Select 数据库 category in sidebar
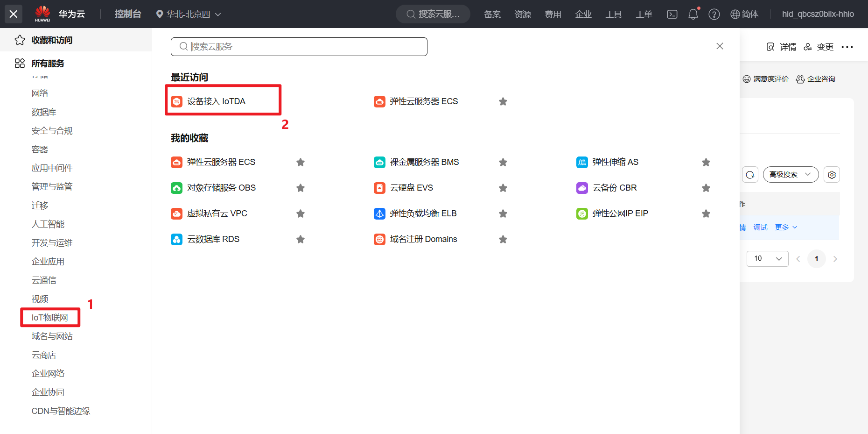Screen dimensions: 868x434 tap(44, 112)
